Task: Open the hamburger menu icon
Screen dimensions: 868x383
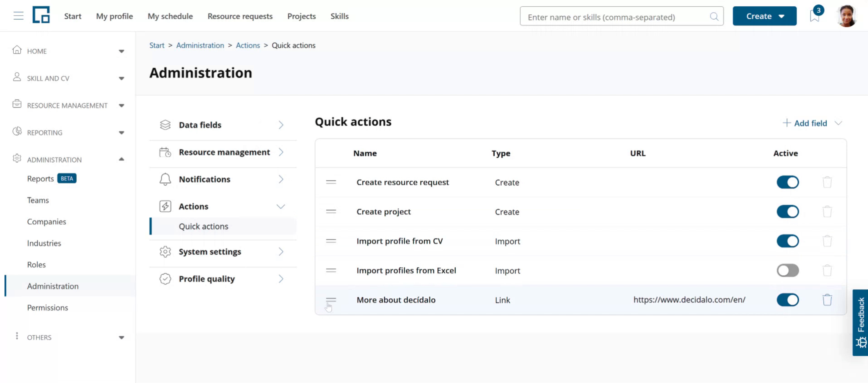Action: tap(19, 16)
